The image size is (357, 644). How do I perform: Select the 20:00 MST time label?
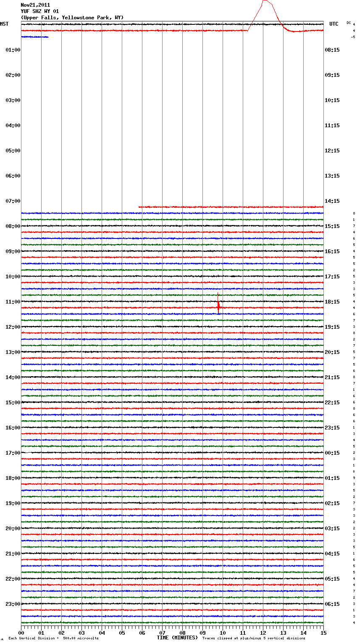(x=13, y=529)
